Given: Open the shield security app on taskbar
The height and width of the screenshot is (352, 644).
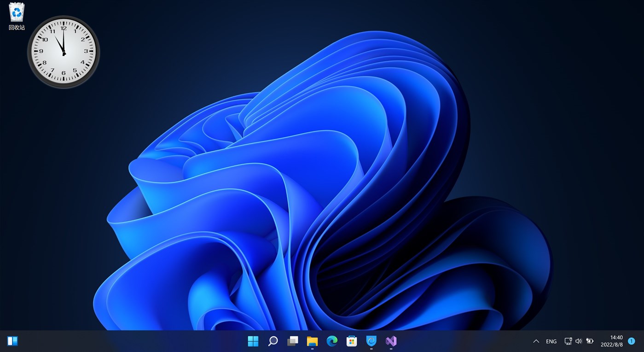Looking at the screenshot, I should tap(371, 341).
